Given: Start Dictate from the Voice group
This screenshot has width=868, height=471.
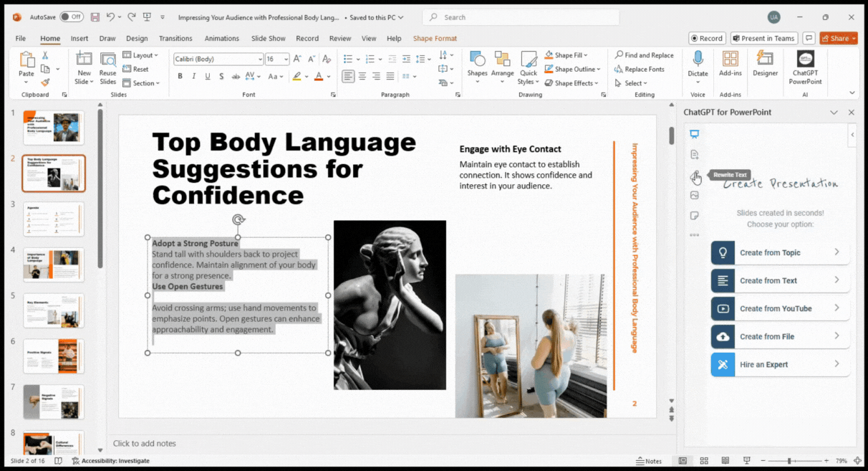Looking at the screenshot, I should point(698,65).
